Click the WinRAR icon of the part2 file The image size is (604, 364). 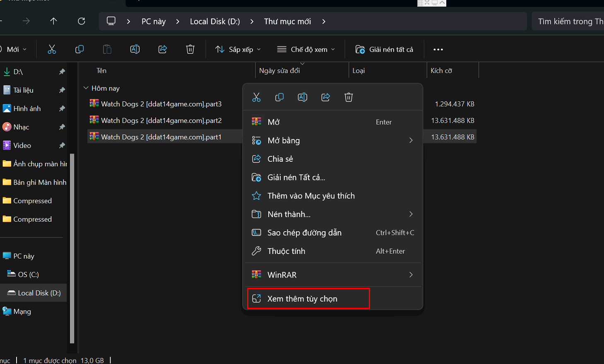click(x=94, y=120)
